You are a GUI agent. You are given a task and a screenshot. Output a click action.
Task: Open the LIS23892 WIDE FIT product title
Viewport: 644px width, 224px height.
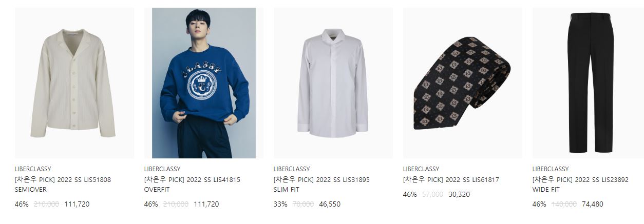tap(580, 185)
